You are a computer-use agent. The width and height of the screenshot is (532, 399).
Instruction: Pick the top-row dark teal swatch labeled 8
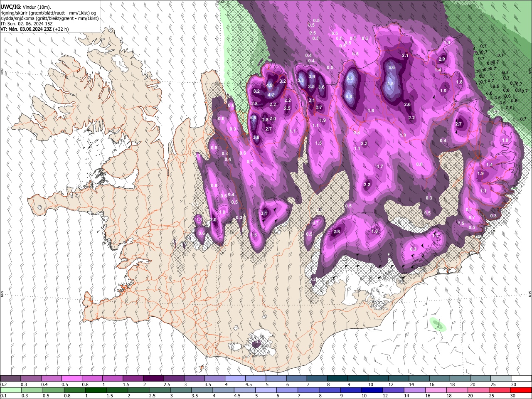(337, 379)
